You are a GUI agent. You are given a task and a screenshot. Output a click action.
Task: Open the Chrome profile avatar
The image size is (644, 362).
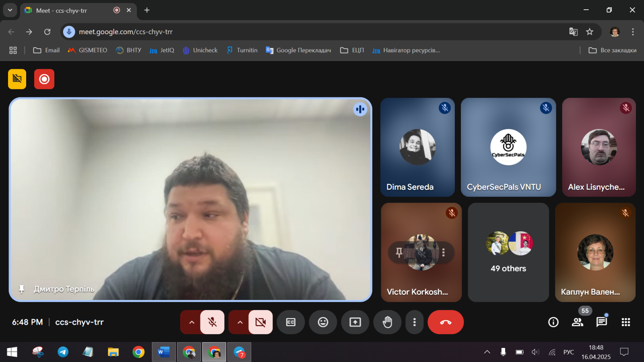point(615,32)
